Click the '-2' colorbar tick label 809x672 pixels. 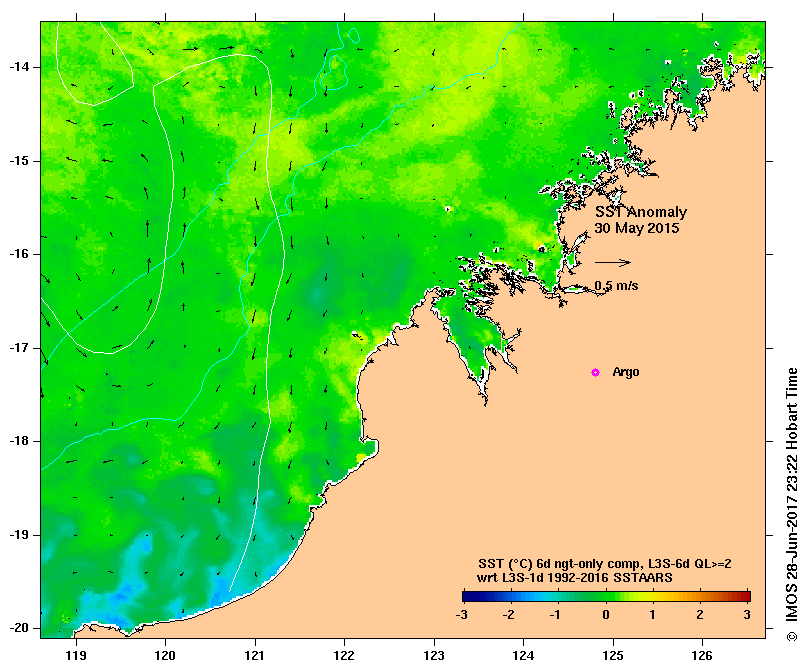point(508,615)
